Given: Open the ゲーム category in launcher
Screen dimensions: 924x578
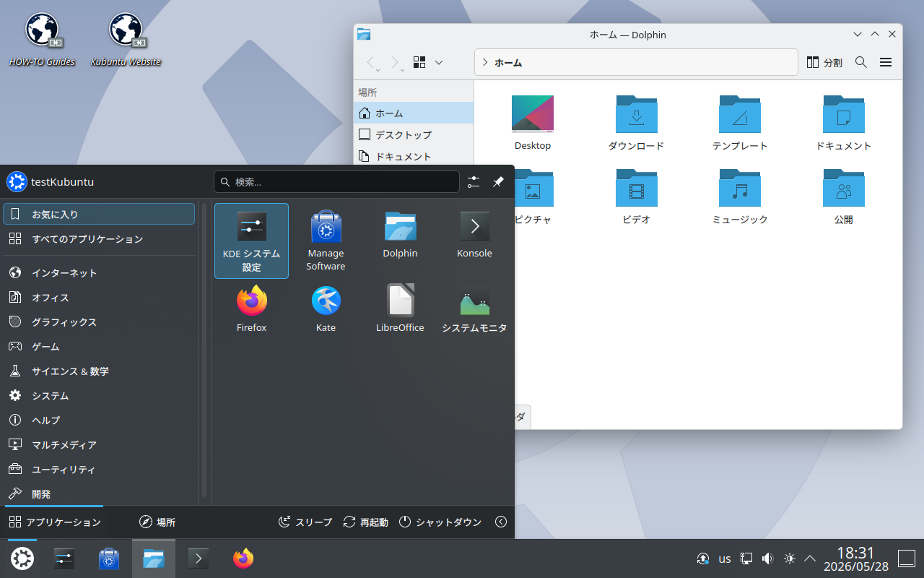Looking at the screenshot, I should pyautogui.click(x=99, y=346).
